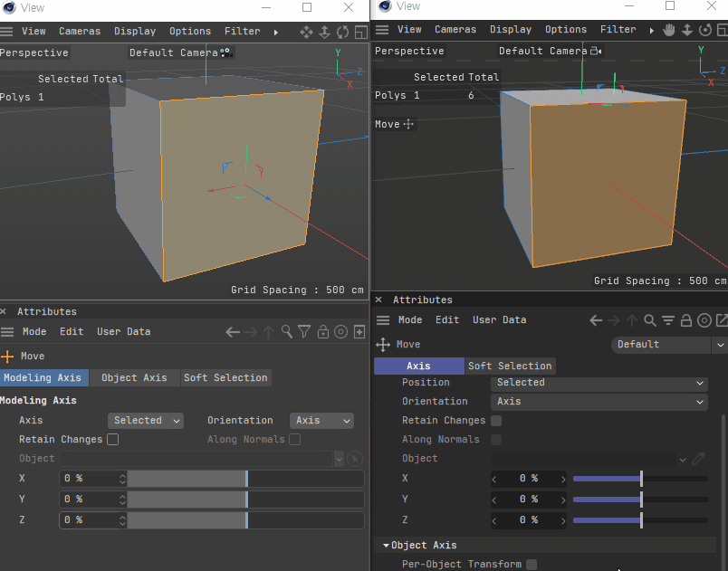Click the search magnifier in right Attributes panel

point(650,320)
